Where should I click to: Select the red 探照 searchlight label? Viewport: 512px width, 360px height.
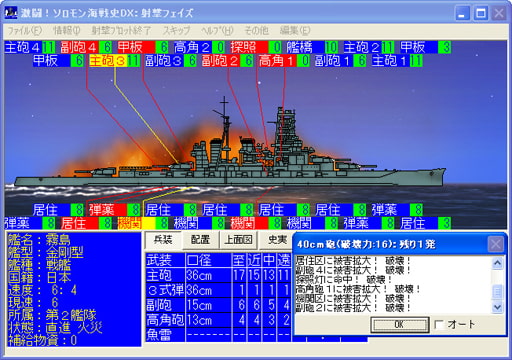click(x=256, y=47)
